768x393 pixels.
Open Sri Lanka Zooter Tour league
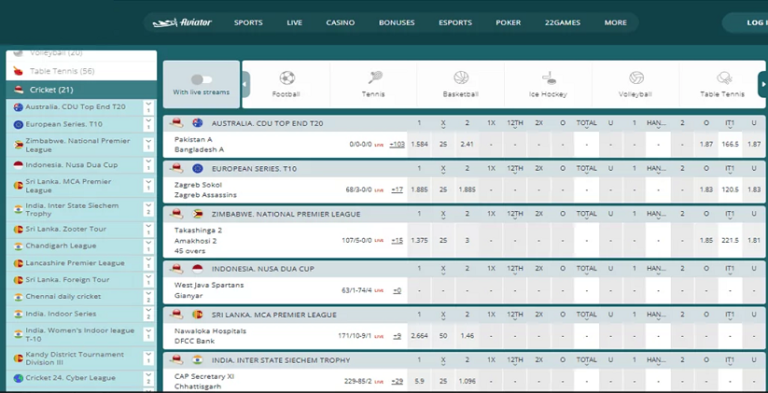tap(66, 229)
